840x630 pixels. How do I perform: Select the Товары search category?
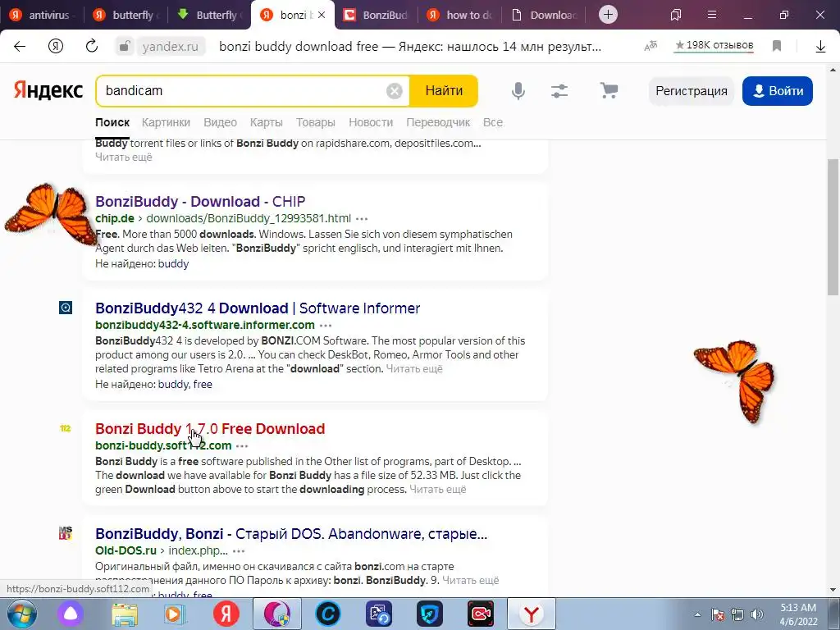point(316,122)
